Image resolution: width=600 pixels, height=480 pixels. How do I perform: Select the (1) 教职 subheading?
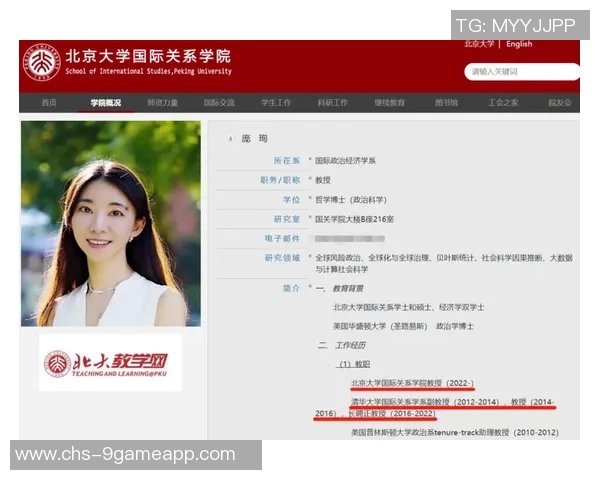click(x=354, y=364)
